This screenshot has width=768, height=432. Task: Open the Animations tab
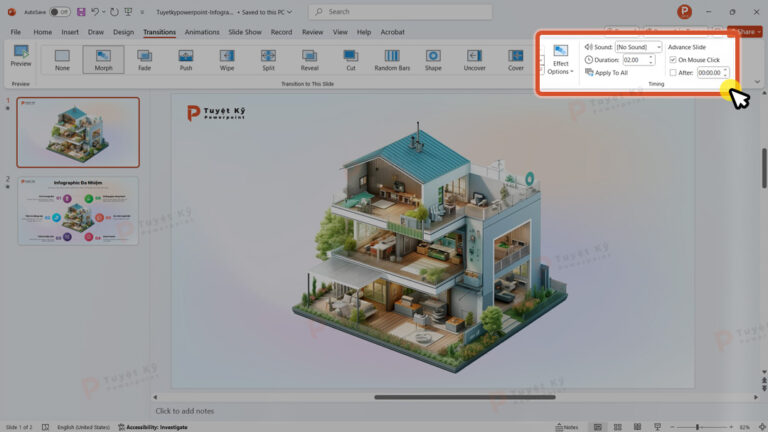202,32
